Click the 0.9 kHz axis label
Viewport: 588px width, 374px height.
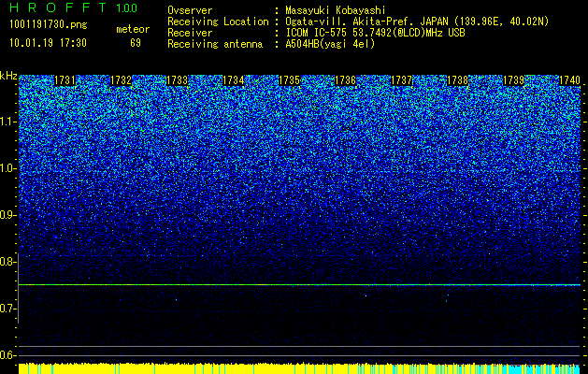pyautogui.click(x=8, y=215)
